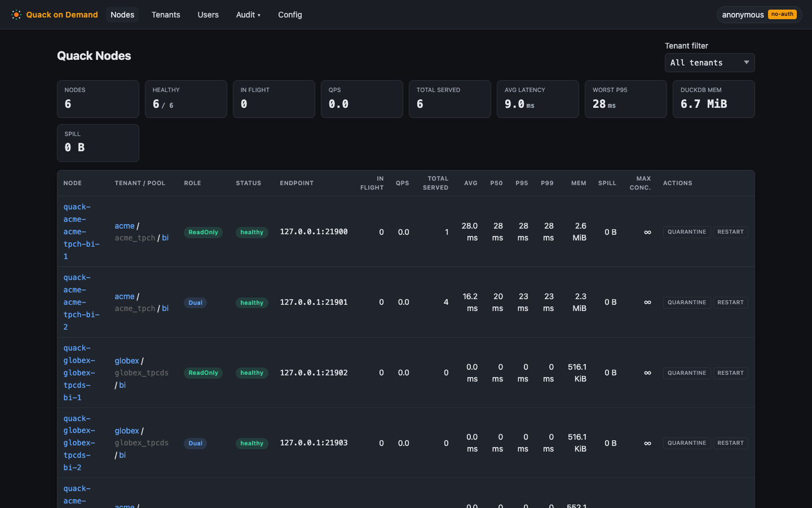Click the AVG LATENCY summary card

point(538,99)
